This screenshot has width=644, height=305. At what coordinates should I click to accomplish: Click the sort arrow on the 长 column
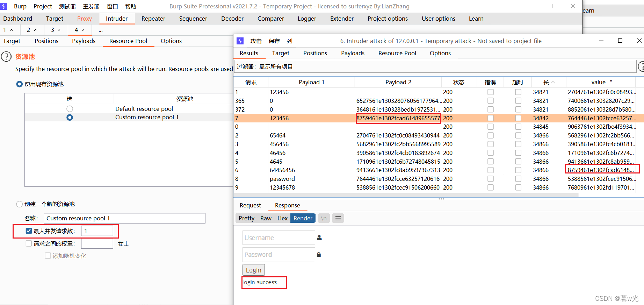553,82
